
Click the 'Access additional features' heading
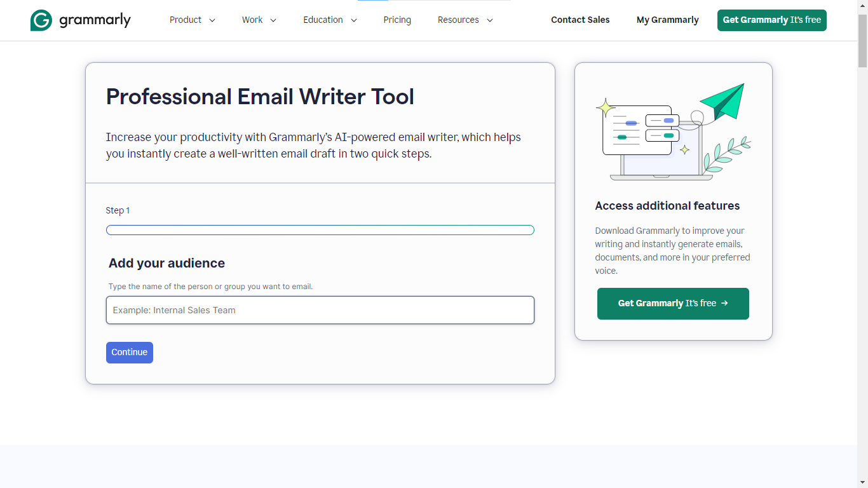tap(667, 206)
